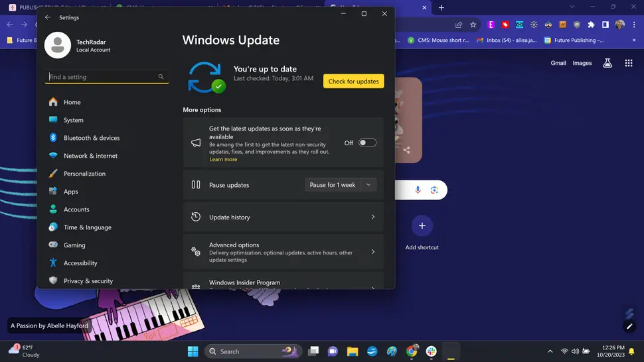Viewport: 644px width, 362px height.
Task: Open Images link in Chrome new tab
Action: 582,63
